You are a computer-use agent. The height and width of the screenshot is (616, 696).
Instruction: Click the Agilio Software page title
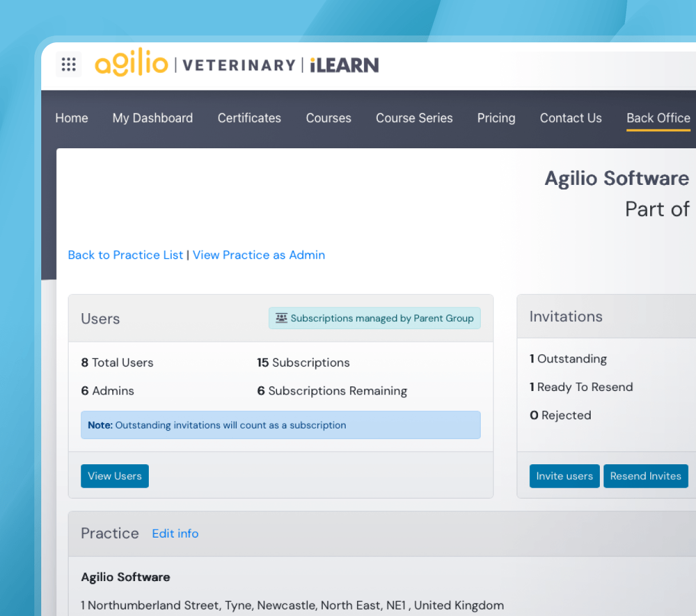click(617, 178)
